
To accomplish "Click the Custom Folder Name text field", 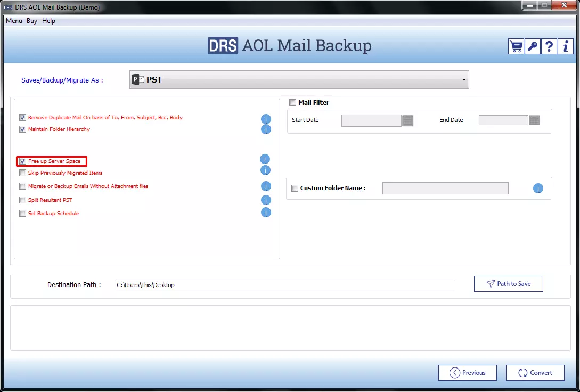I will coord(445,188).
